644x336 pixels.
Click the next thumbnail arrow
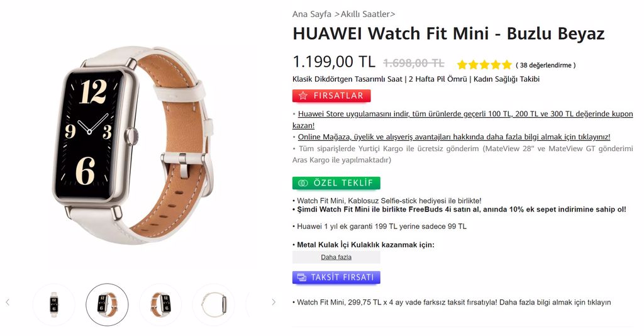coord(274,302)
